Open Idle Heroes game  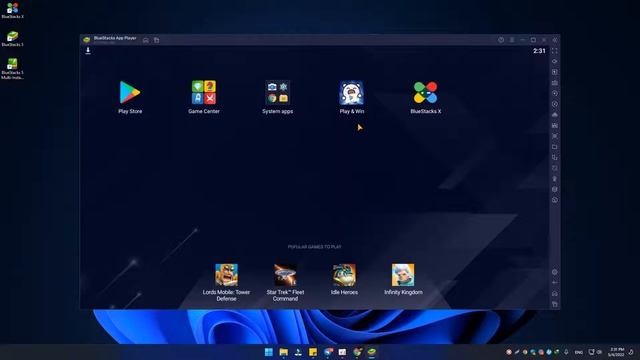tap(344, 275)
